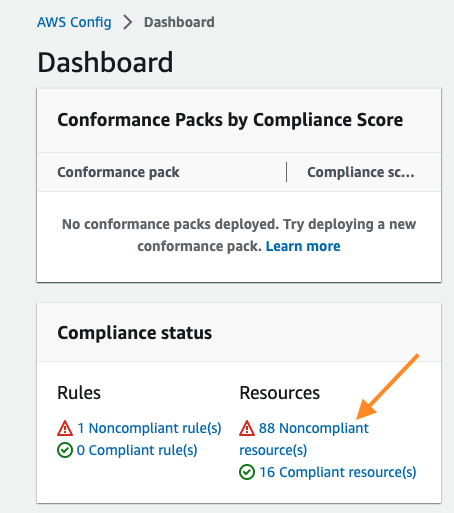This screenshot has width=454, height=513.
Task: Click the green check icon beside 16 Compliant resource(s)
Action: (x=247, y=472)
